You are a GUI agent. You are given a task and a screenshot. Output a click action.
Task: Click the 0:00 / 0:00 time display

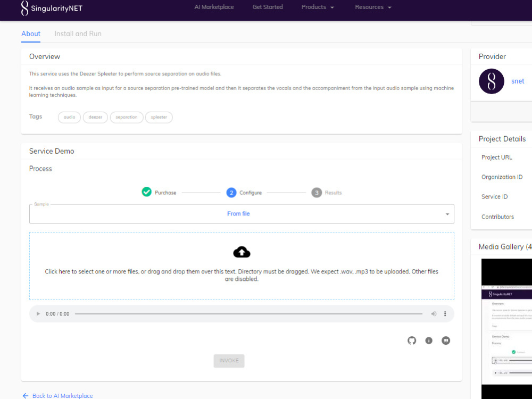point(57,314)
